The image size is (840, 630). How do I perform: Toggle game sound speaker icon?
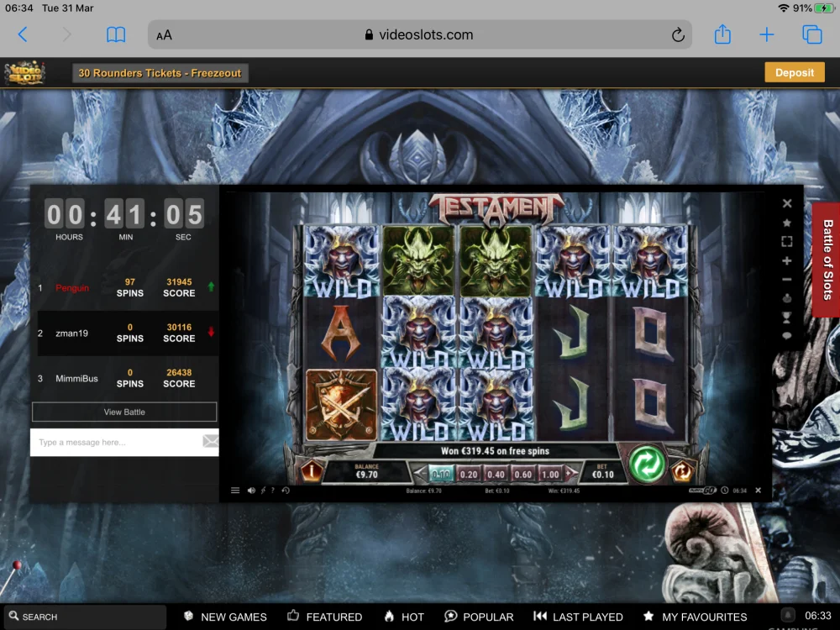(250, 491)
